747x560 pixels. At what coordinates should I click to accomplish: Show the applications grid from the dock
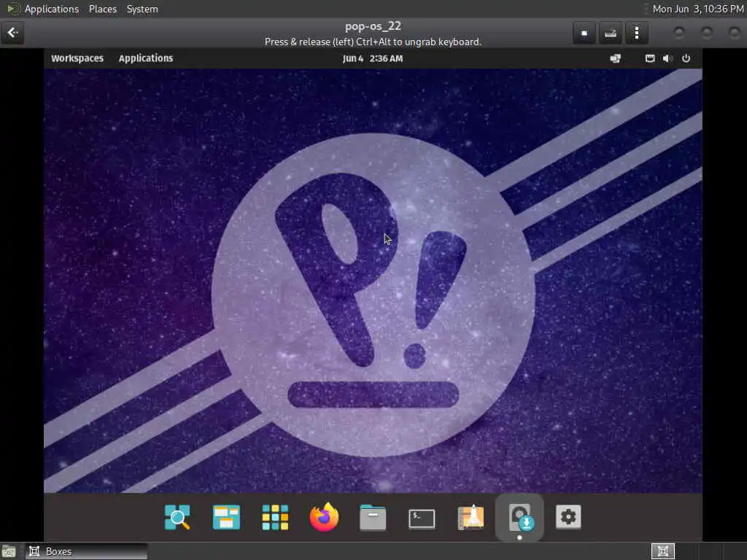pos(275,517)
